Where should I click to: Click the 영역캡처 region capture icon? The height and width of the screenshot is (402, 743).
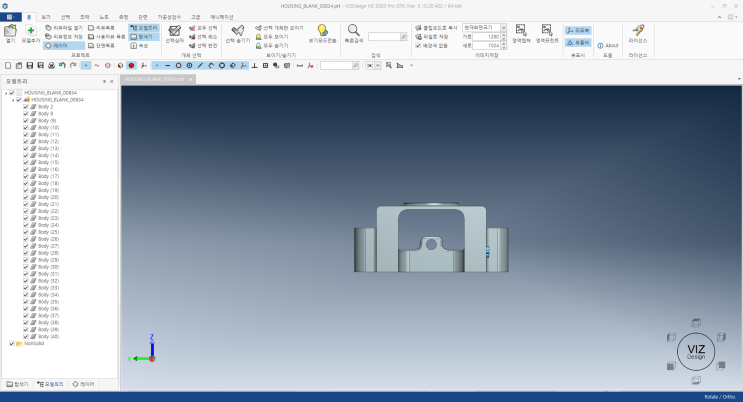point(521,31)
